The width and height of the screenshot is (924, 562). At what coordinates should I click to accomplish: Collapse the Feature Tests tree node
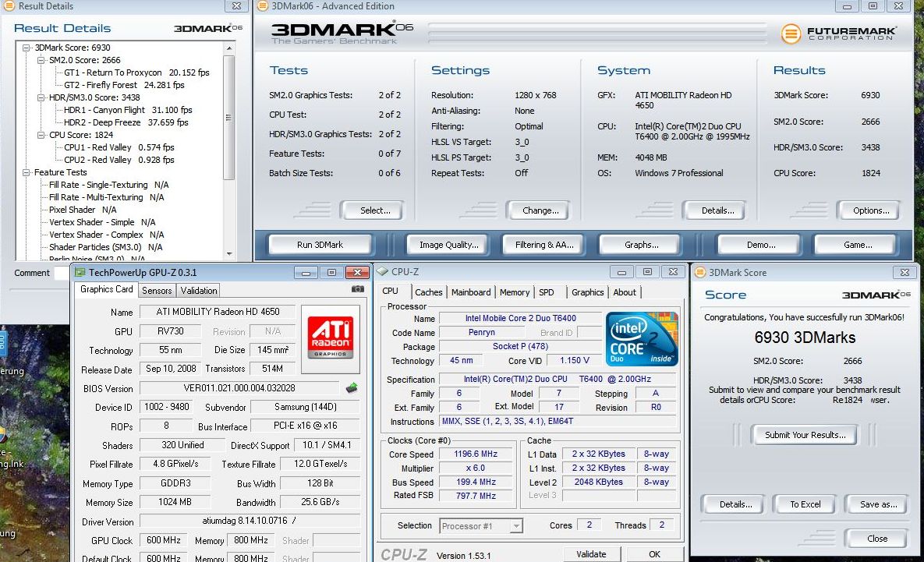pyautogui.click(x=26, y=172)
